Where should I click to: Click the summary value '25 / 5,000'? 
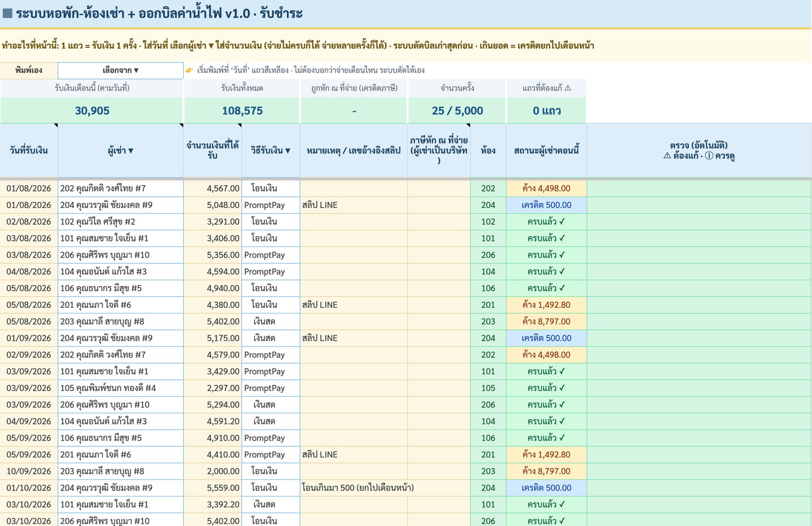457,111
